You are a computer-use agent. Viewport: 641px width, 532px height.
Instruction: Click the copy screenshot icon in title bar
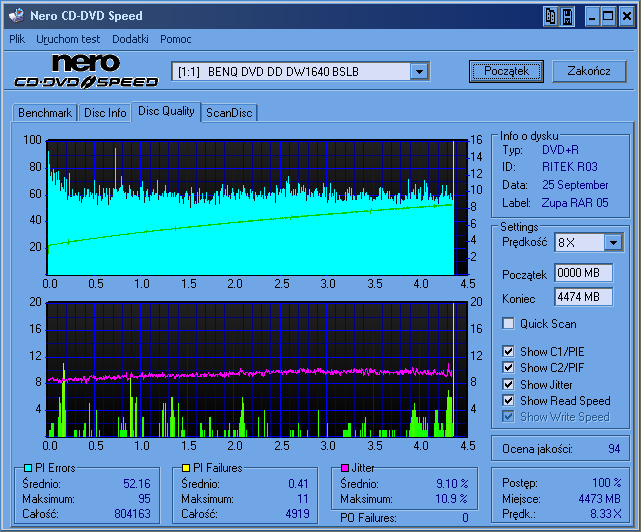click(x=551, y=17)
